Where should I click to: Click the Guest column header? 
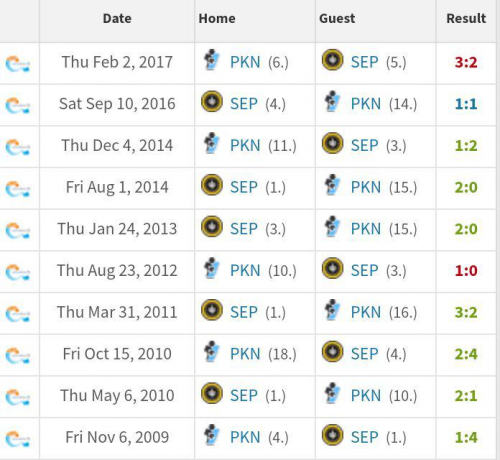tap(337, 18)
